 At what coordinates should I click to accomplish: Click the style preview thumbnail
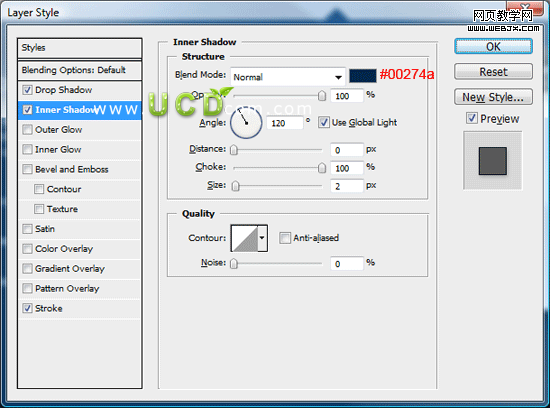492,161
